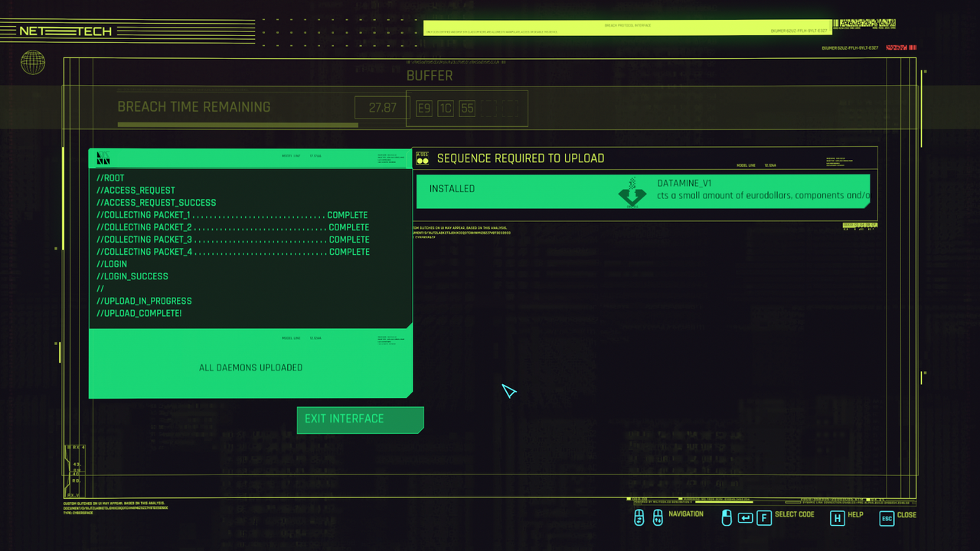Screen dimensions: 980x551
Task: Click the log panel header logo icon
Action: pos(103,158)
